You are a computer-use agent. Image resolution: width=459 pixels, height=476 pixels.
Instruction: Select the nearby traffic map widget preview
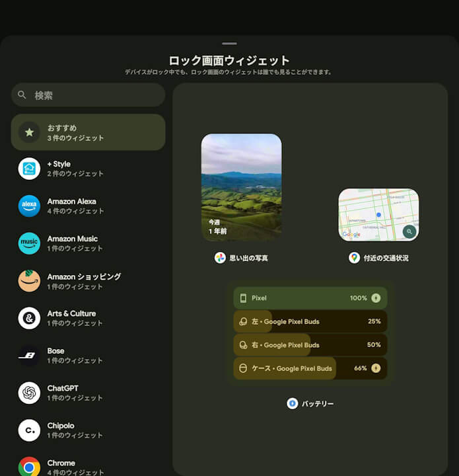[x=378, y=215]
